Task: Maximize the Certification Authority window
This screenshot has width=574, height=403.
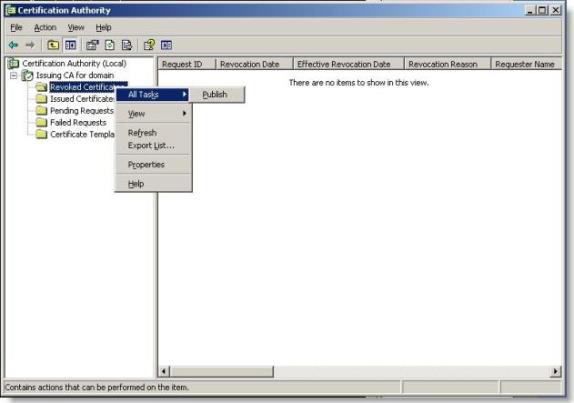Action: coord(542,10)
